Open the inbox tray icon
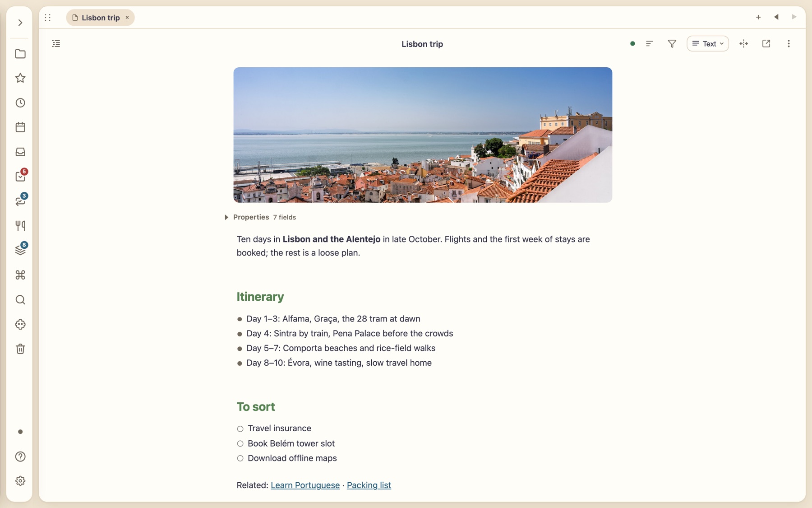Viewport: 812px width, 508px height. tap(20, 152)
